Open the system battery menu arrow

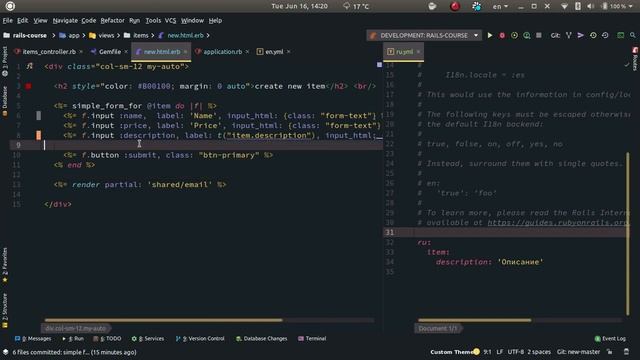[631, 6]
